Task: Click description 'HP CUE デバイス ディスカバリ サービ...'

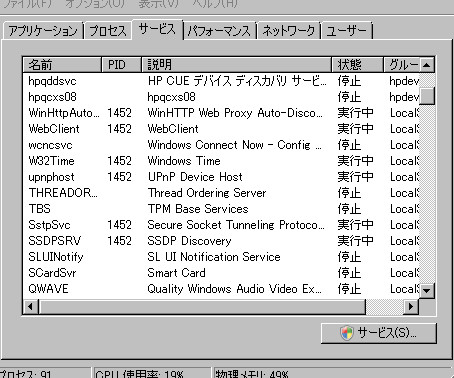Action: pyautogui.click(x=237, y=81)
